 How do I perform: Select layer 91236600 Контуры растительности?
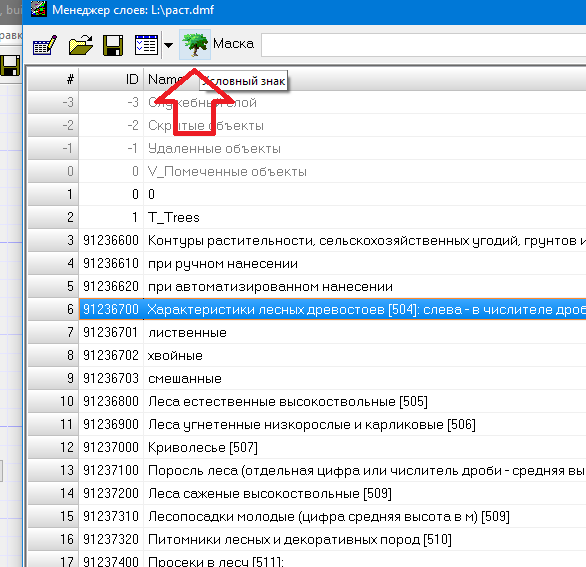coord(307,240)
